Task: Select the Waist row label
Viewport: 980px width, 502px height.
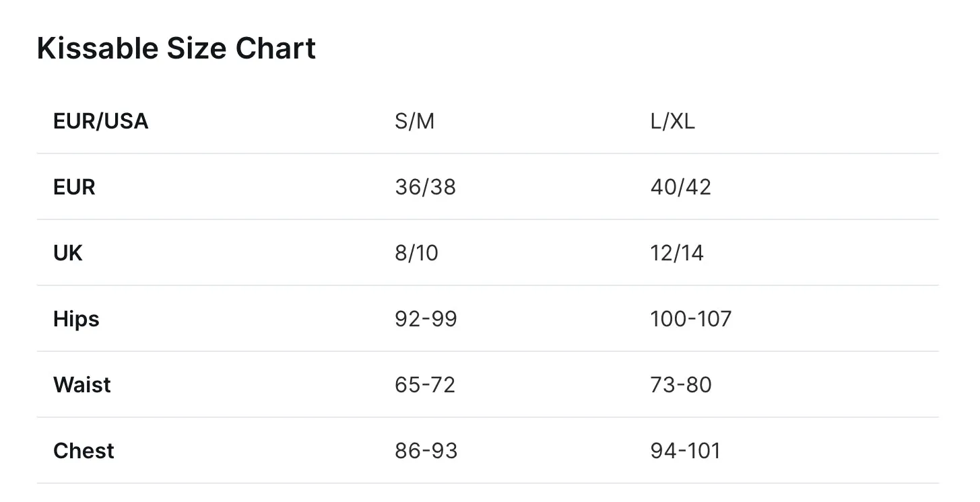Action: tap(82, 385)
